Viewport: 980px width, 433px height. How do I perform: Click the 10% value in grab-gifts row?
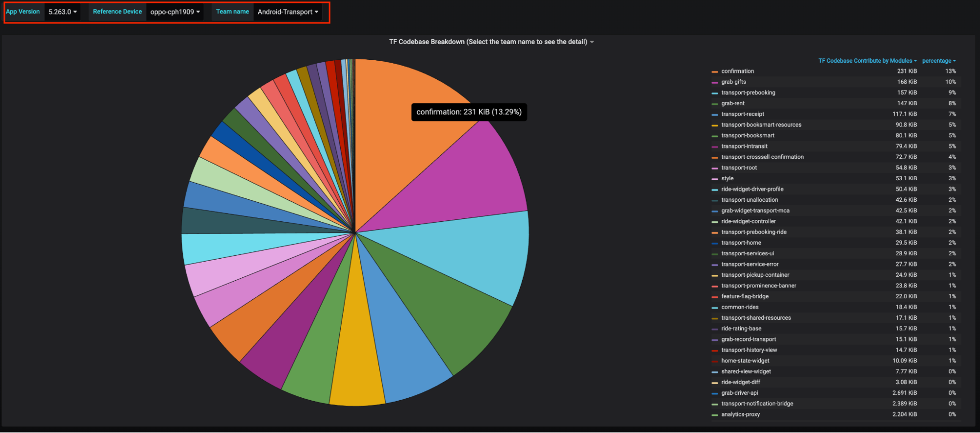[951, 82]
